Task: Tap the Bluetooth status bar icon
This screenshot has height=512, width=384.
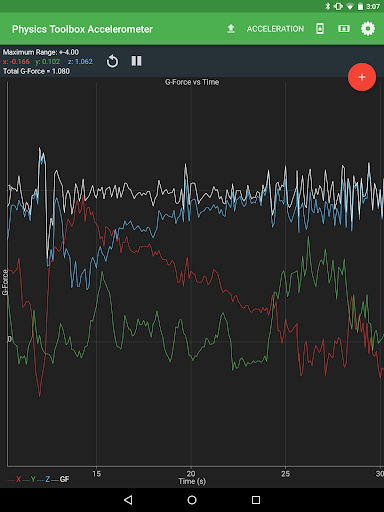Action: 328,6
